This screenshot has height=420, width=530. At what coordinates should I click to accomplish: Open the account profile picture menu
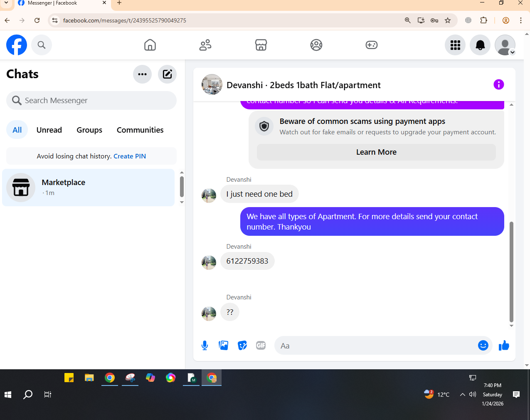[x=505, y=45]
